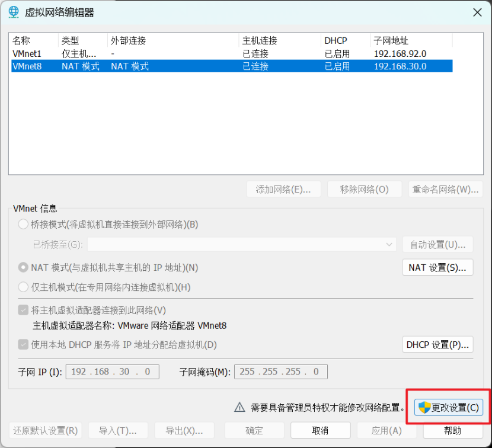Click subnet address 192.168.92.0 cell
This screenshot has width=492, height=448.
[400, 54]
